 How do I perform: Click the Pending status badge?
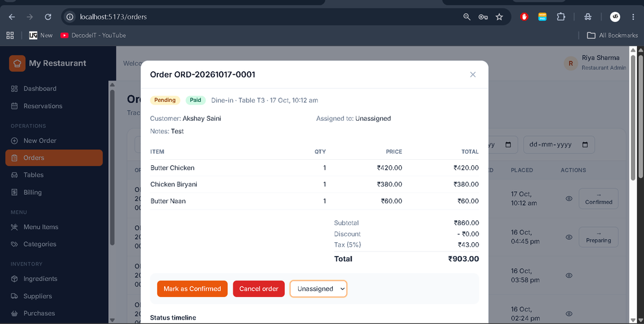click(x=165, y=100)
